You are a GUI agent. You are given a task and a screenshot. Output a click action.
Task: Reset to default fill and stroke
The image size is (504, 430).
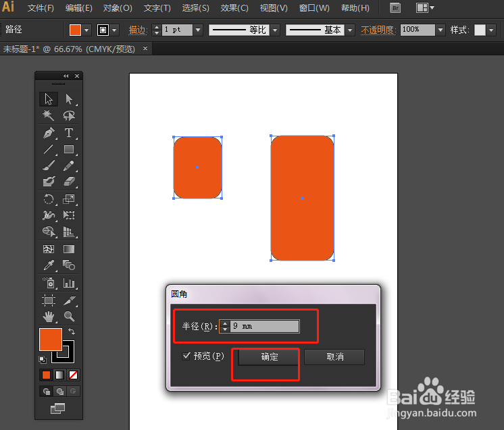(43, 360)
